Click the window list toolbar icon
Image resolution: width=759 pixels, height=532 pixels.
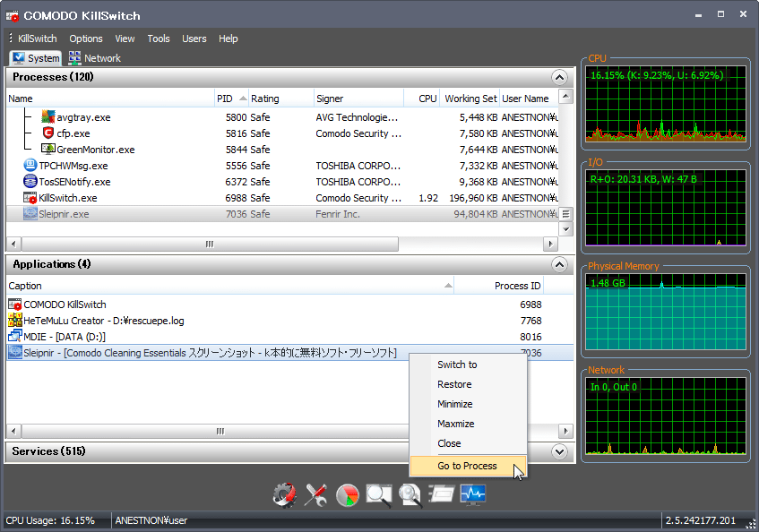[441, 494]
